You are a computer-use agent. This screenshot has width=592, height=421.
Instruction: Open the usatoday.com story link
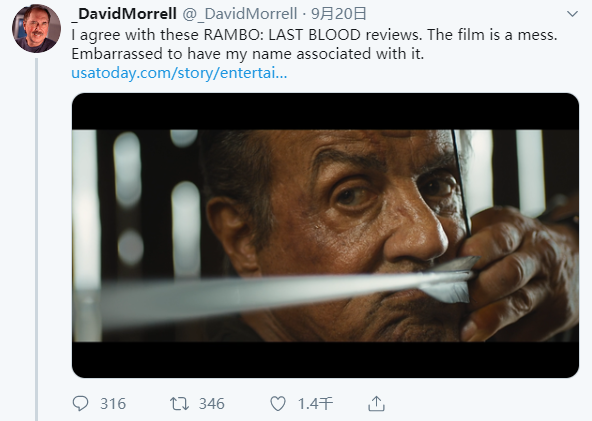pyautogui.click(x=179, y=72)
